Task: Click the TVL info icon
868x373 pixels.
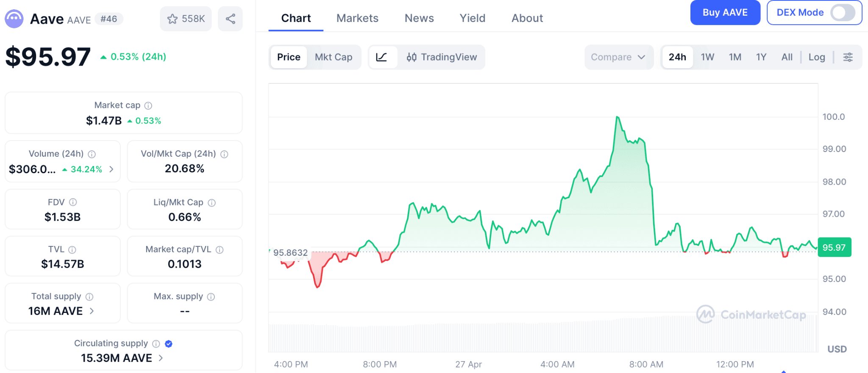Action: (x=72, y=250)
